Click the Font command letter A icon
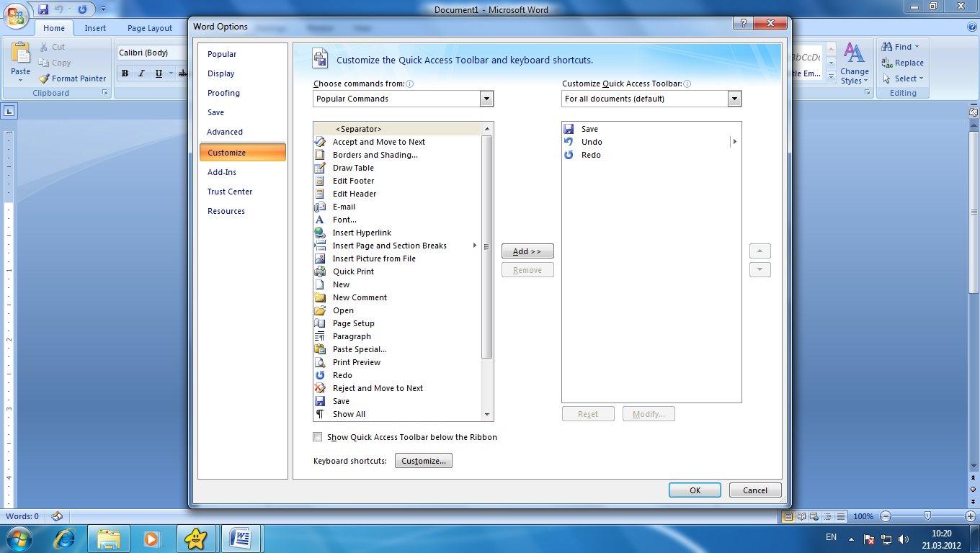 [320, 220]
